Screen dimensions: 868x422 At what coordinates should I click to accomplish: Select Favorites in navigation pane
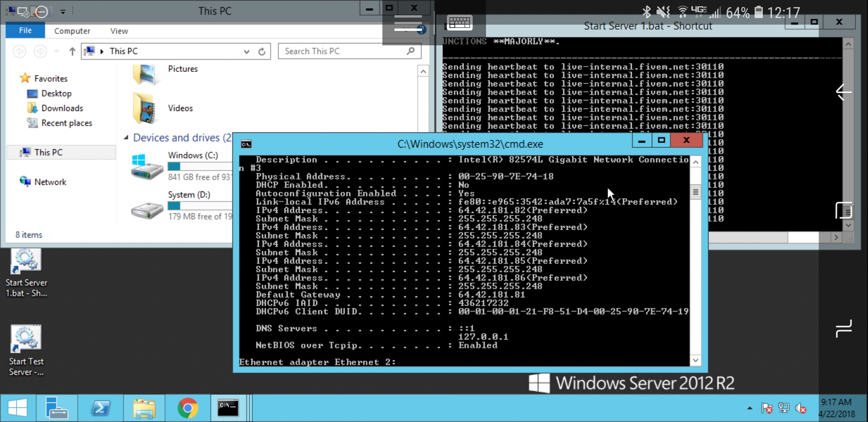coord(44,79)
